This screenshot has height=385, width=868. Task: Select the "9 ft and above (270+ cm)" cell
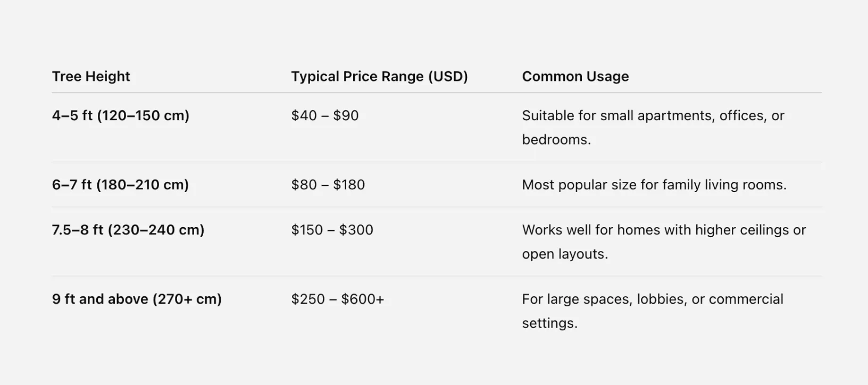point(137,299)
